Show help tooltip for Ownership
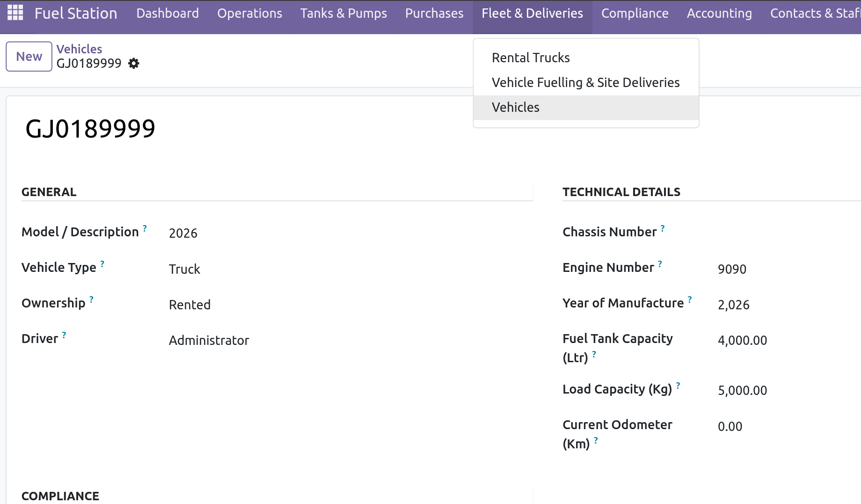The height and width of the screenshot is (504, 861). 91,299
